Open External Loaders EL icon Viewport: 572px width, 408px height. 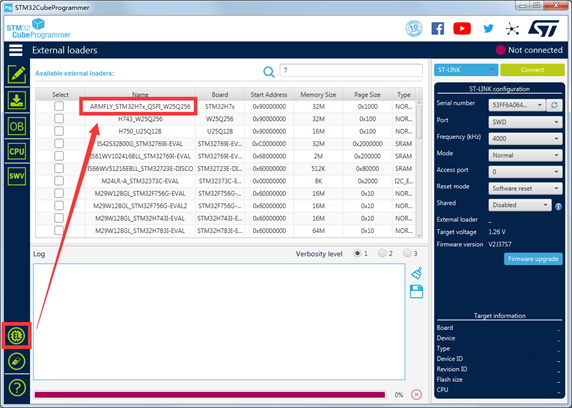click(17, 335)
